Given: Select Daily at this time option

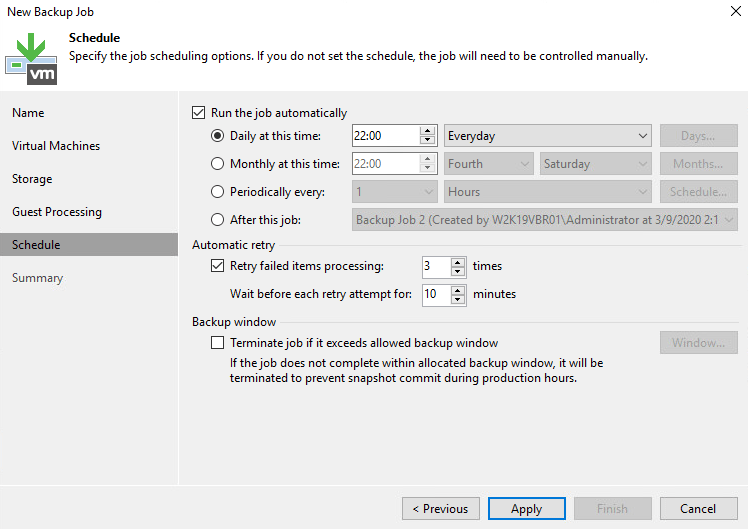Looking at the screenshot, I should (218, 136).
